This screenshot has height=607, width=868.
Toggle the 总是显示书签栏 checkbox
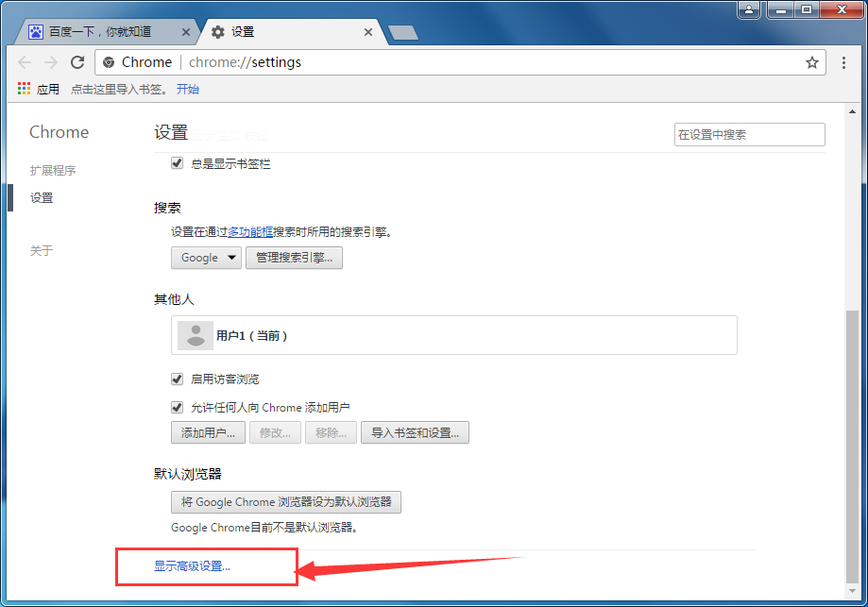click(178, 163)
